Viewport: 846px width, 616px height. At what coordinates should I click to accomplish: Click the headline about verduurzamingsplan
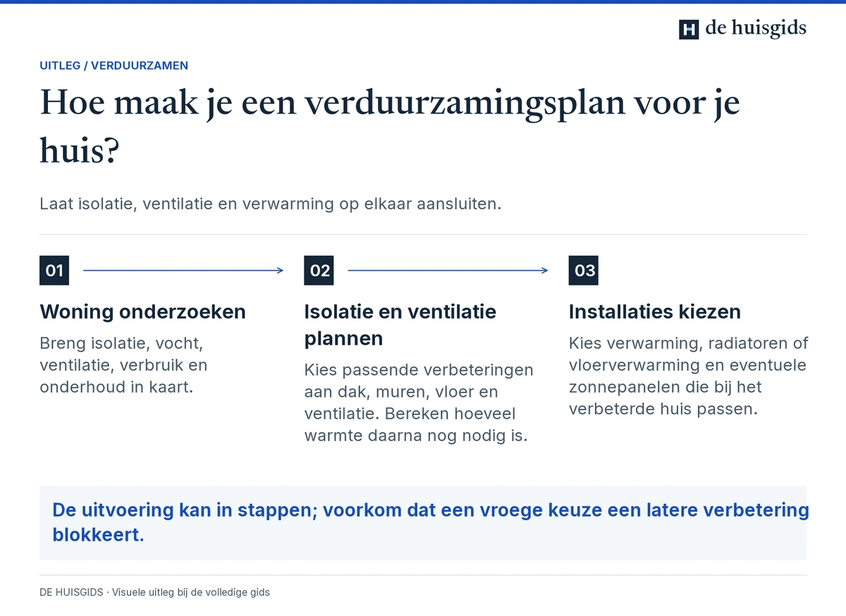point(390,127)
